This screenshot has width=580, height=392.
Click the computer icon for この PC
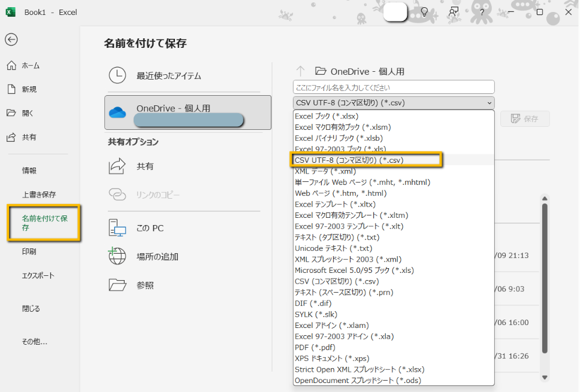(x=117, y=227)
